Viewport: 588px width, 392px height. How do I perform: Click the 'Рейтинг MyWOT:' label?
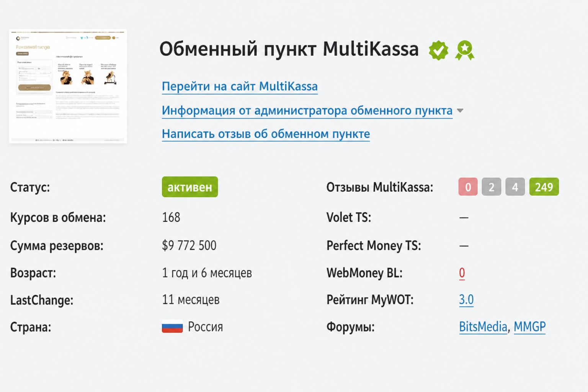(x=370, y=300)
